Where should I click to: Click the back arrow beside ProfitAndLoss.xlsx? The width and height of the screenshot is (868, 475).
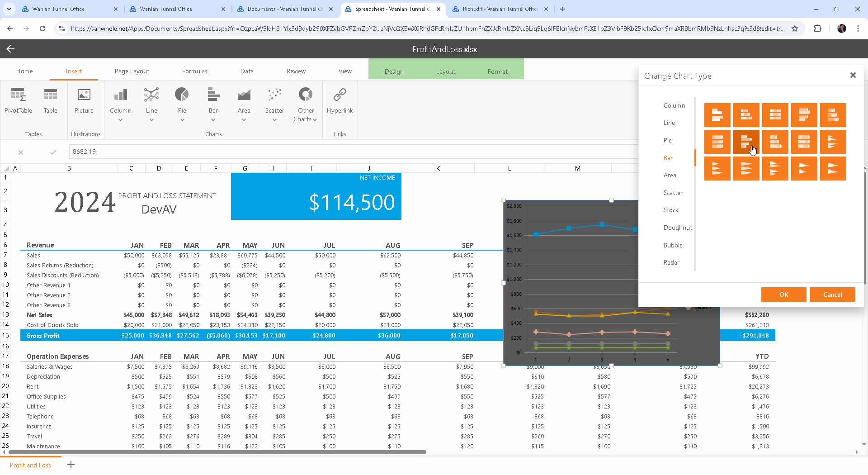coord(10,49)
